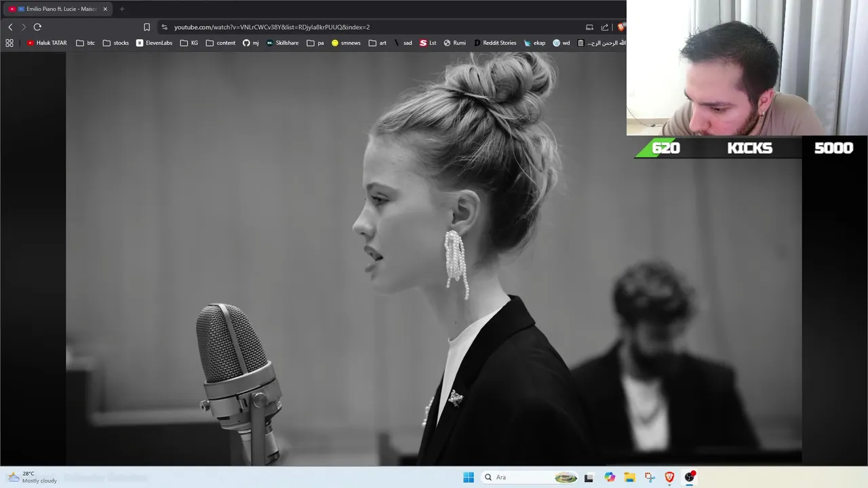Open the Arabic-titled bookmark
Screen dimensions: 868x488
pyautogui.click(x=601, y=43)
